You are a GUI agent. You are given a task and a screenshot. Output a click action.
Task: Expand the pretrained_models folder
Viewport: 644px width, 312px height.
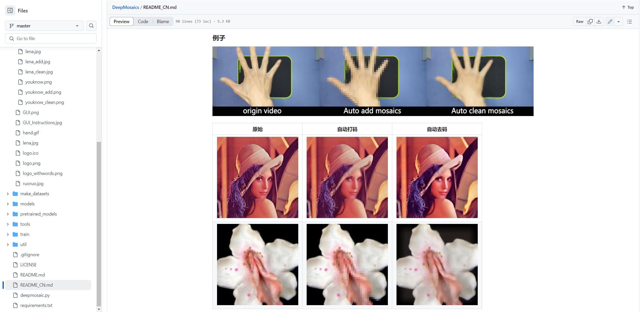coord(8,214)
